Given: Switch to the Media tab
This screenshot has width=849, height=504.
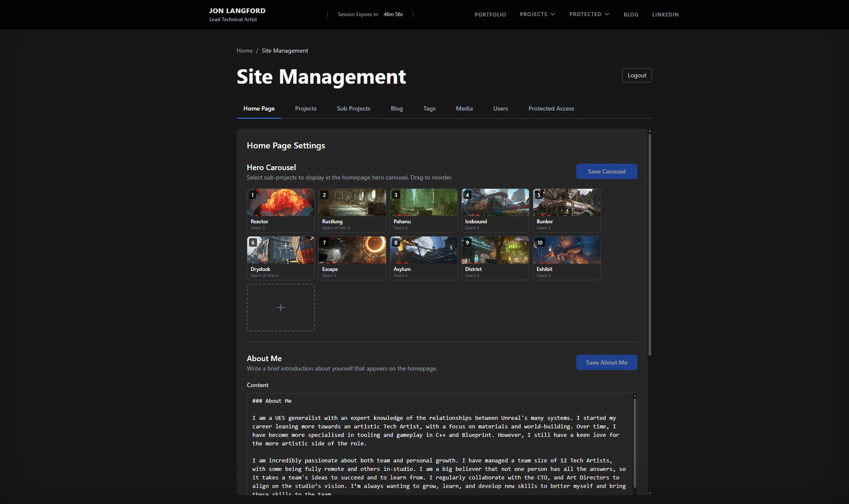Looking at the screenshot, I should (464, 108).
